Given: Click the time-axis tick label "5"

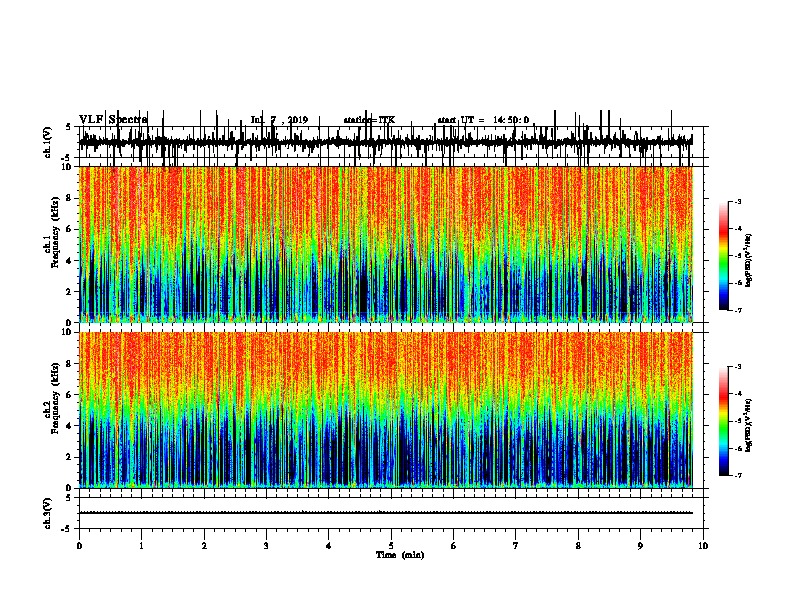Looking at the screenshot, I should tap(391, 546).
